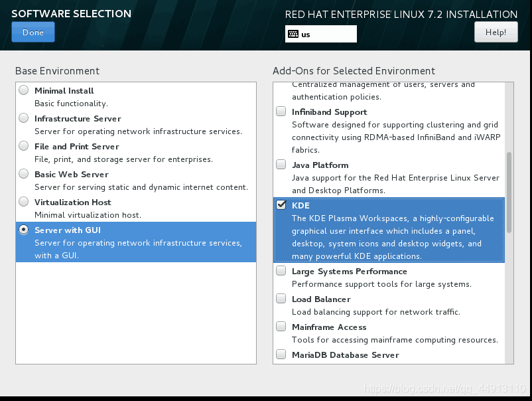The height and width of the screenshot is (401, 532).
Task: Open the Help! button
Action: pos(496,33)
